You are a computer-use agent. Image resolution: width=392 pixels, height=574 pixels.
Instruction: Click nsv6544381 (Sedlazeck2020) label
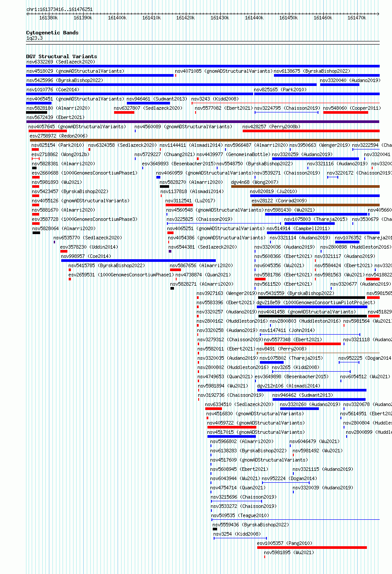pos(203,247)
